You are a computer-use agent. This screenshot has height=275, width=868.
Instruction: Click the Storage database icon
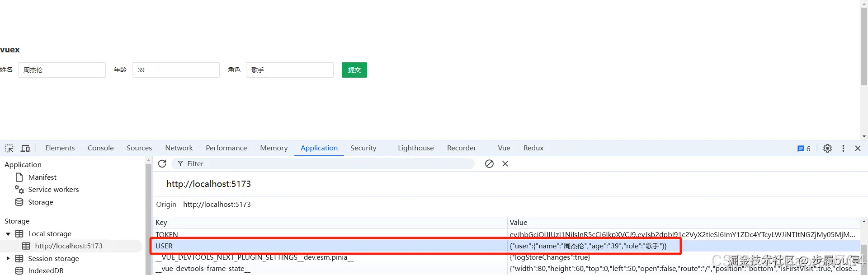coord(19,202)
